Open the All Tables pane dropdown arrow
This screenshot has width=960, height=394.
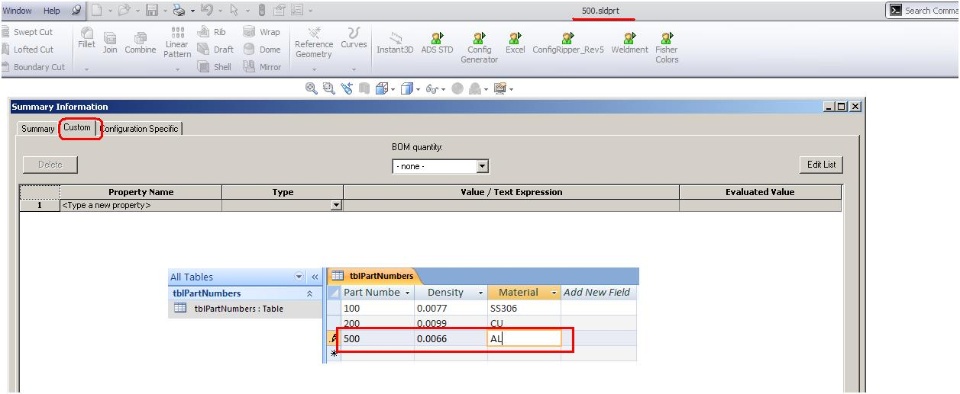[x=299, y=277]
